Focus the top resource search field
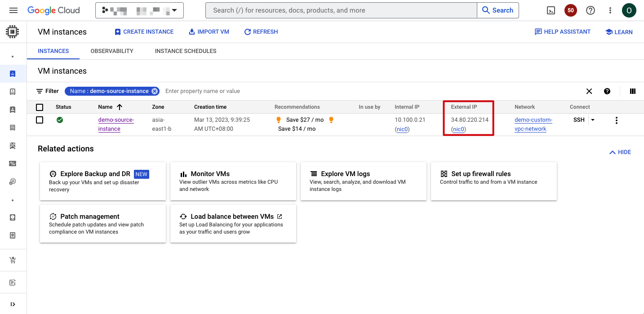 pos(341,10)
